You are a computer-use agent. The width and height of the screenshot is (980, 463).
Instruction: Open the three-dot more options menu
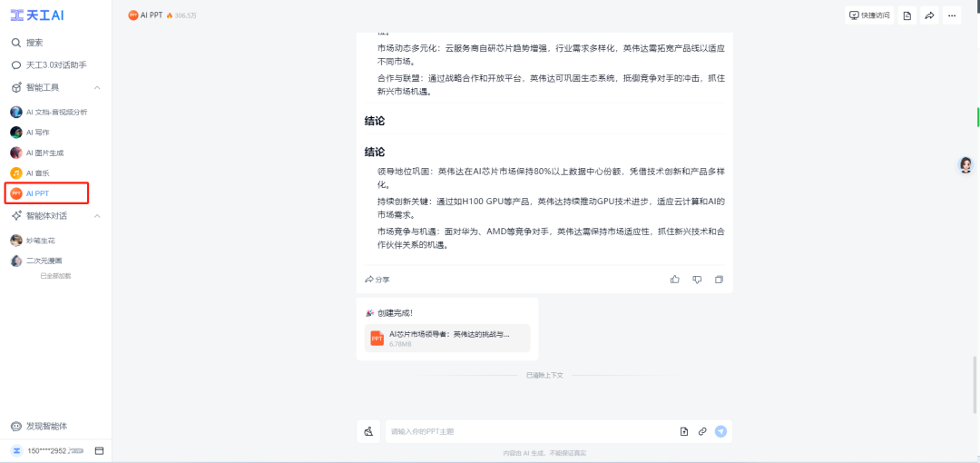pyautogui.click(x=951, y=15)
